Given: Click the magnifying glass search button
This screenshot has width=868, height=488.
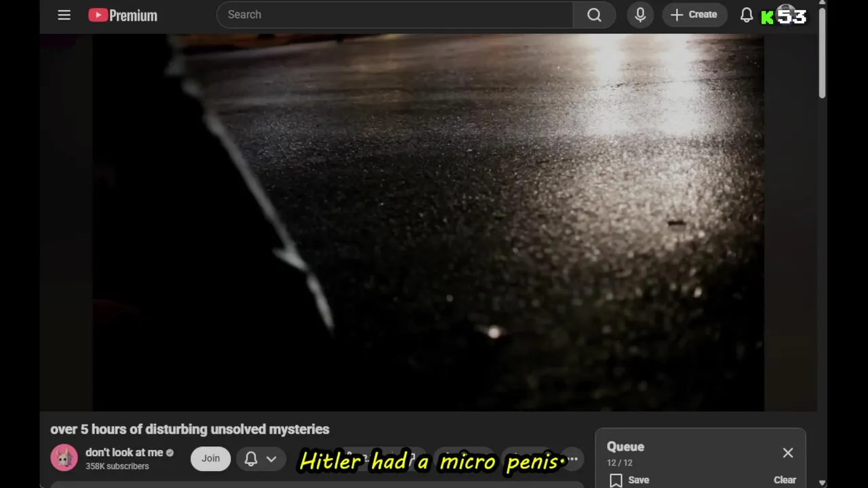Looking at the screenshot, I should [x=594, y=15].
